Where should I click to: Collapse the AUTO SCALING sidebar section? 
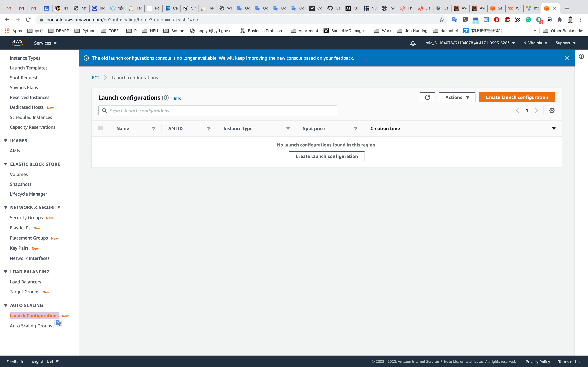tap(6, 305)
